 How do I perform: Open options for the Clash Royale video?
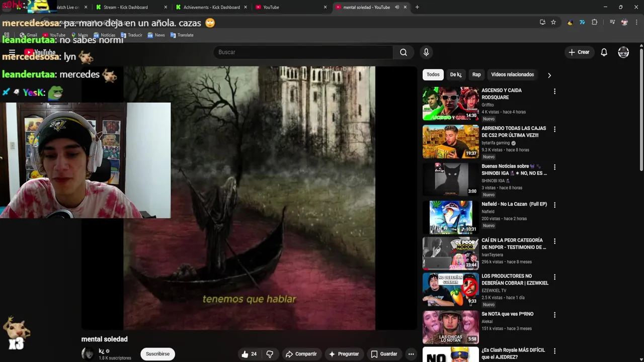pos(554,351)
